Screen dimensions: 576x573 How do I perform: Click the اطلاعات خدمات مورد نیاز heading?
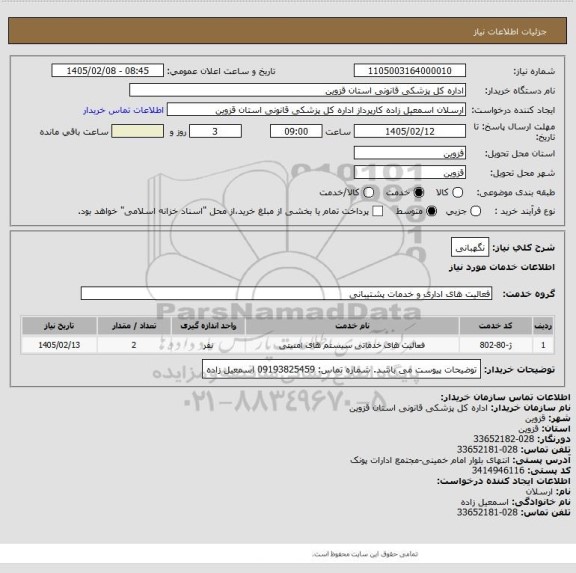(502, 267)
